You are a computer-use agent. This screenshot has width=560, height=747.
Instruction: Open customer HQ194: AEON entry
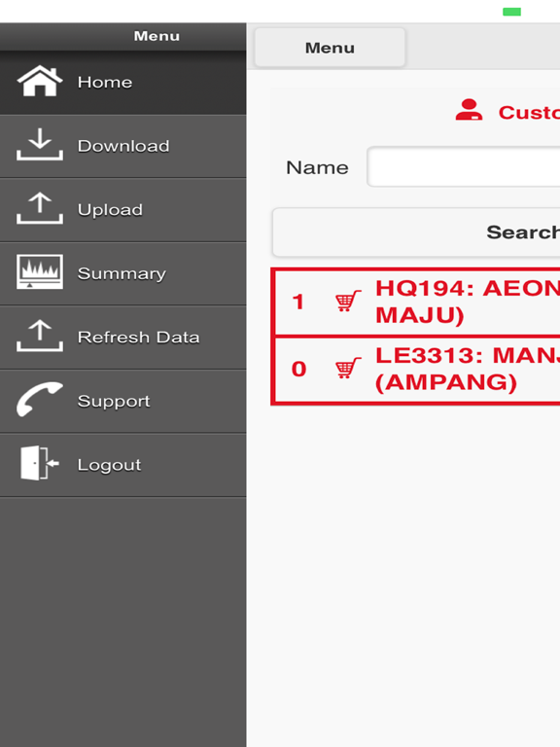[416, 302]
